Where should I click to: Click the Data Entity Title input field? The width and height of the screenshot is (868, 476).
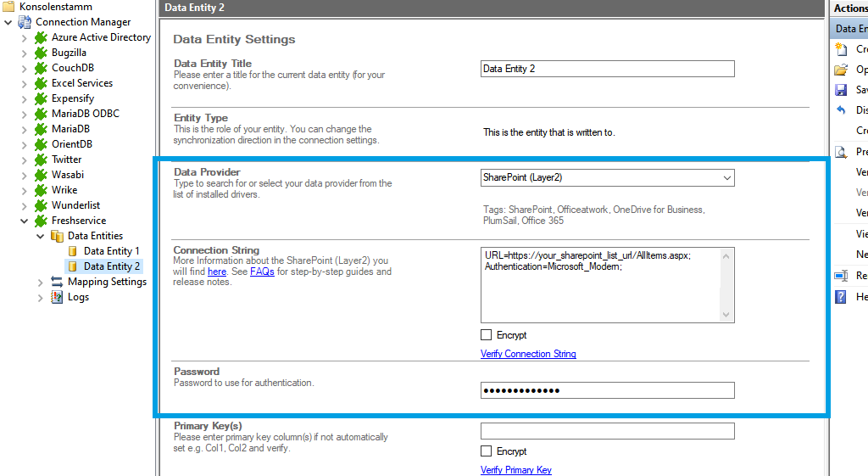coord(607,69)
